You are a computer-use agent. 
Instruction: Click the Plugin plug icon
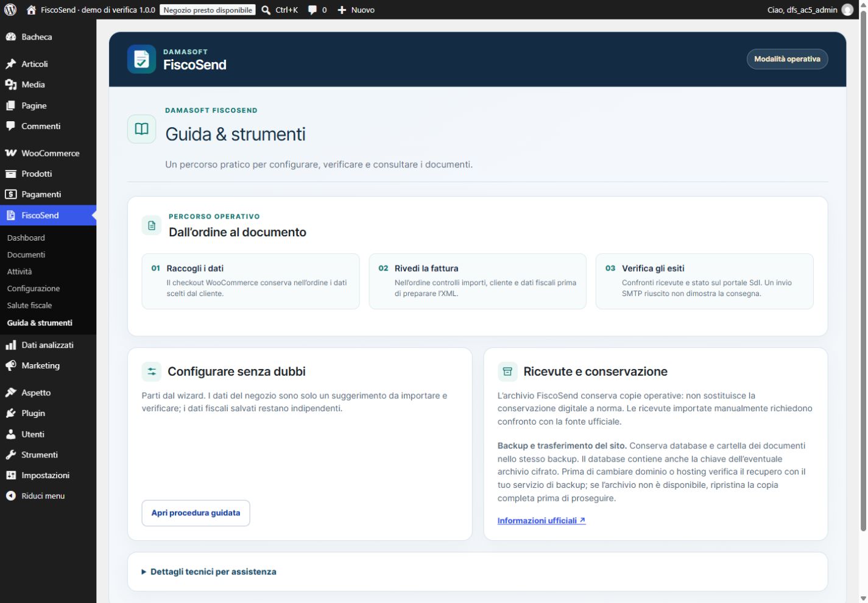pyautogui.click(x=11, y=414)
